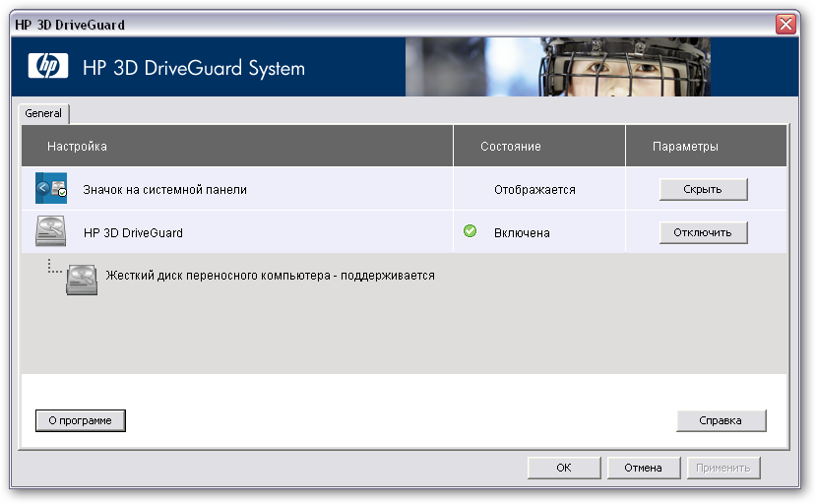This screenshot has width=816, height=504.
Task: Click the Отключить button
Action: tap(703, 232)
